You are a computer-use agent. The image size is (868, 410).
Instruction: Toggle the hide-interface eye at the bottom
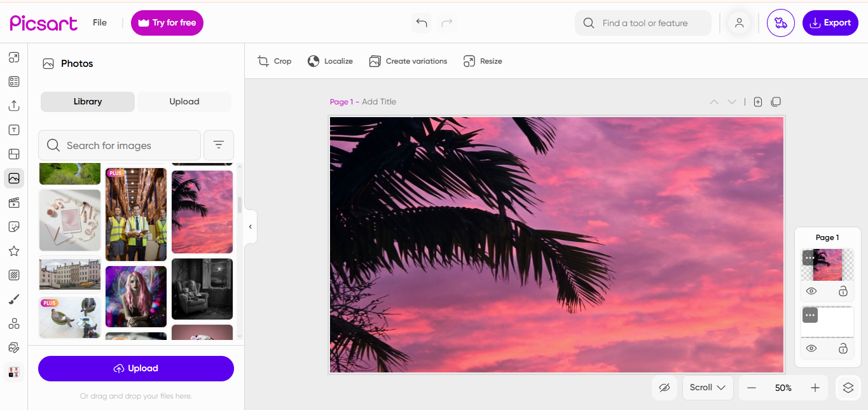665,387
